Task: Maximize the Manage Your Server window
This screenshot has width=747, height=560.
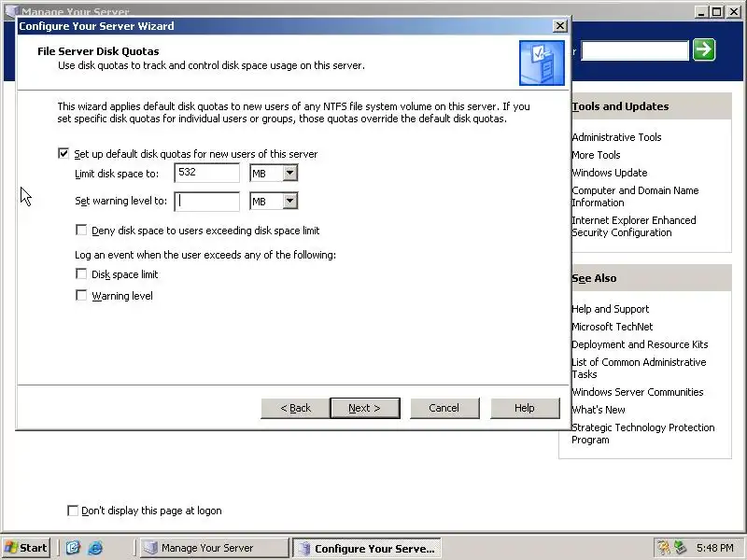Action: [716, 12]
